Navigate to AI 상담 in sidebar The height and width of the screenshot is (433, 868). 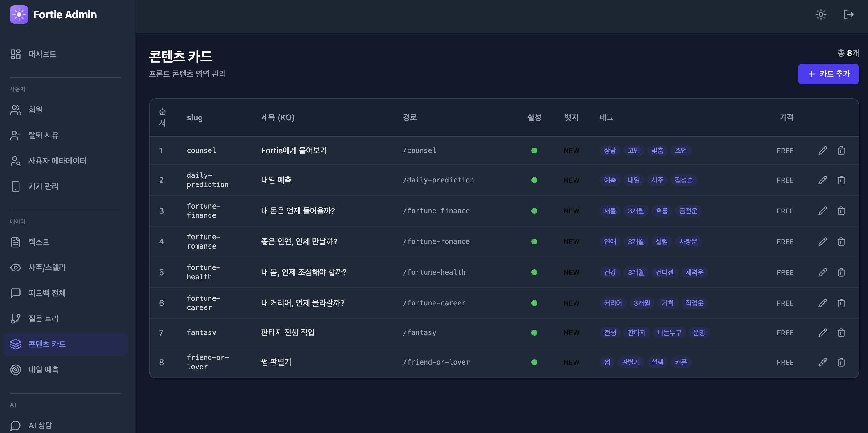coord(40,425)
